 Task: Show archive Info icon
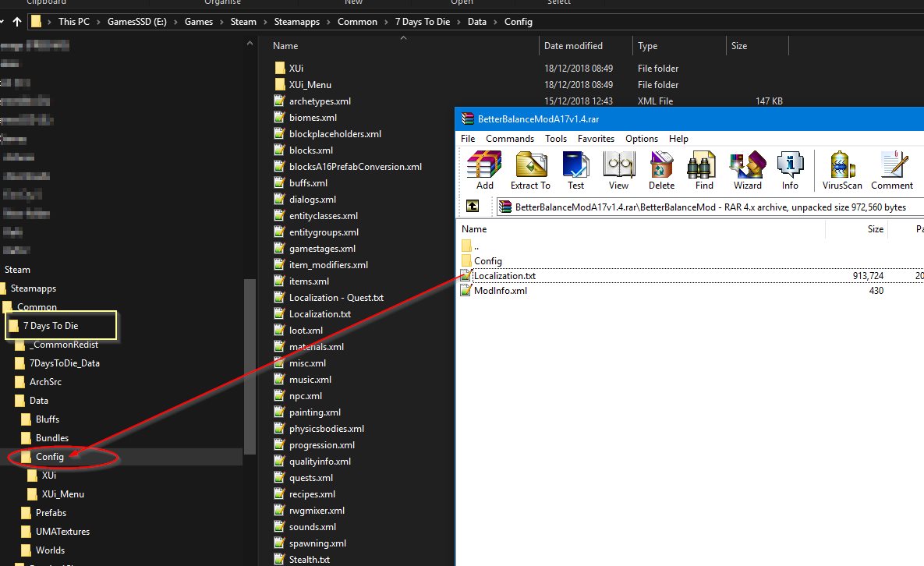tap(790, 171)
